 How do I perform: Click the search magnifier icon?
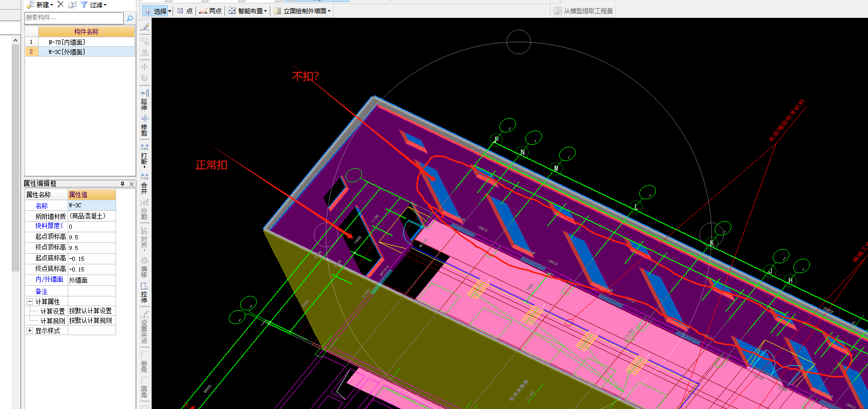(x=130, y=18)
